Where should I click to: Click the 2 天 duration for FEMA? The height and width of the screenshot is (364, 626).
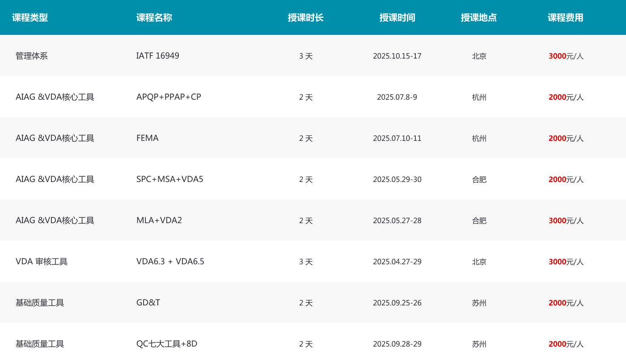click(306, 139)
